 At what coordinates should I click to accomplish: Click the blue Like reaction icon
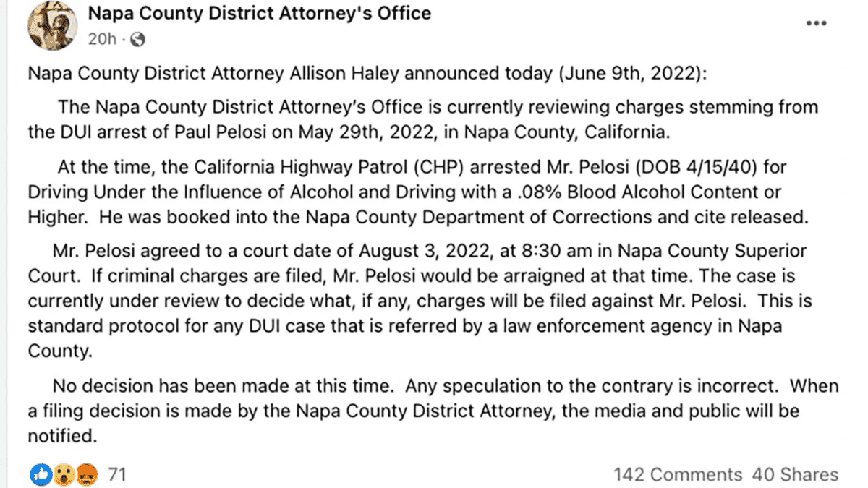[x=40, y=474]
